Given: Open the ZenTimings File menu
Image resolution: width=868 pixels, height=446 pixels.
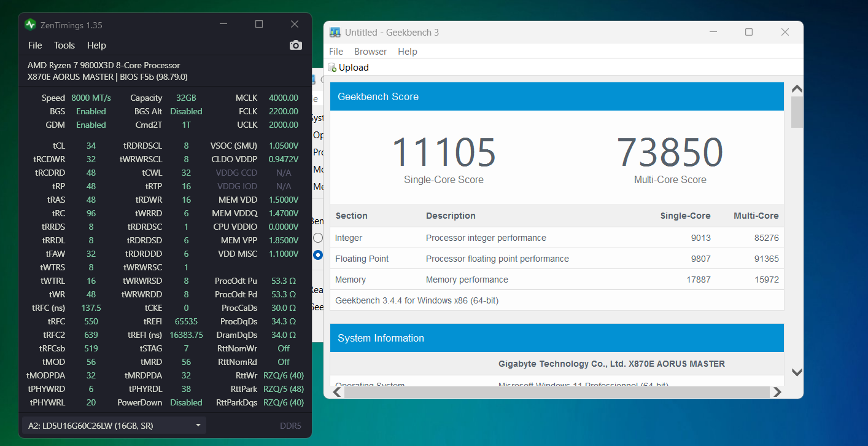Looking at the screenshot, I should pyautogui.click(x=35, y=45).
